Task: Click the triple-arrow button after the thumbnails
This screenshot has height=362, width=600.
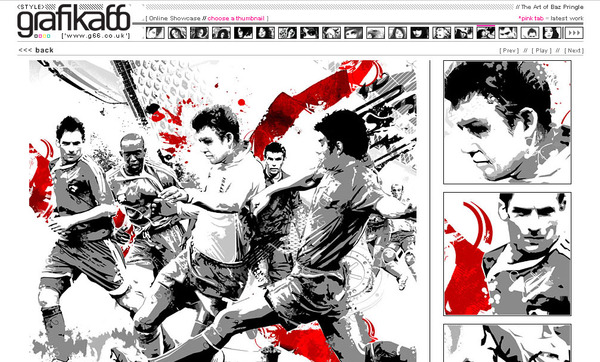Action: pyautogui.click(x=574, y=33)
